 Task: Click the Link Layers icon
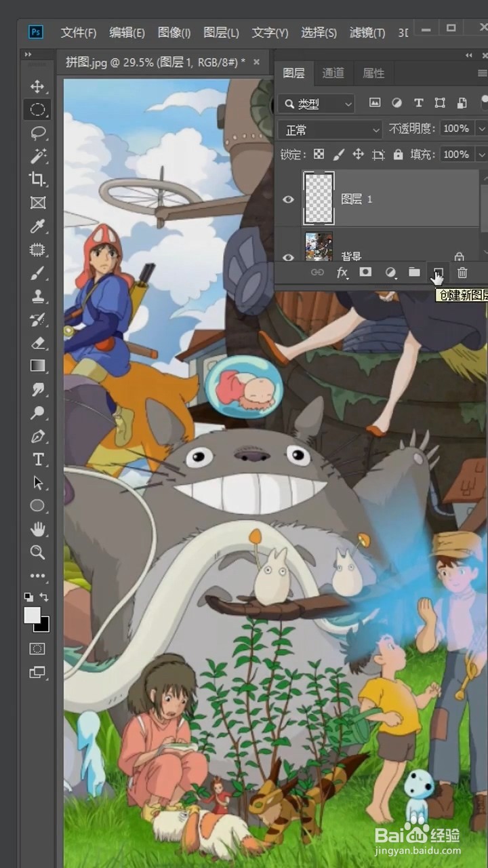tap(317, 273)
